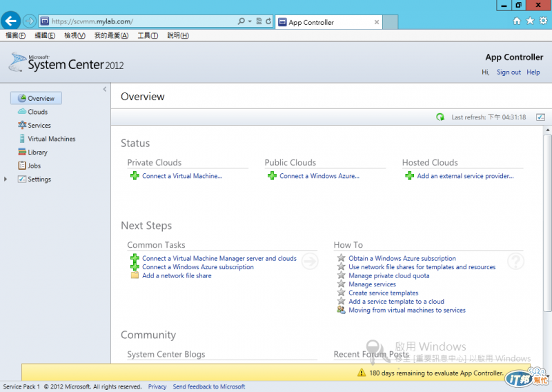Click green plus icon under Hosted Clouds
Image resolution: width=552 pixels, height=392 pixels.
coord(409,175)
